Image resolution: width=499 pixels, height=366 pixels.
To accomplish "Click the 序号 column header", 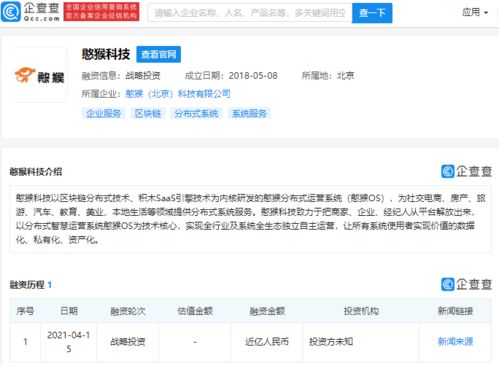I will point(25,311).
